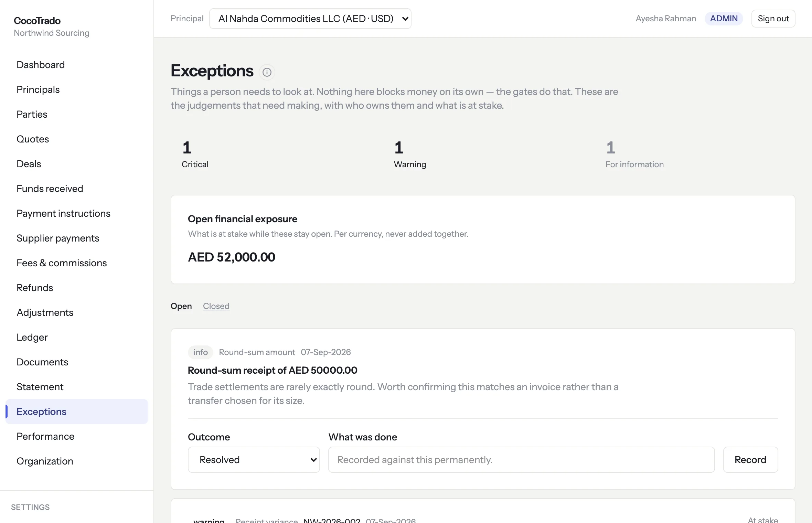Click the info severity badge
Viewport: 812px width, 523px height.
pos(201,352)
